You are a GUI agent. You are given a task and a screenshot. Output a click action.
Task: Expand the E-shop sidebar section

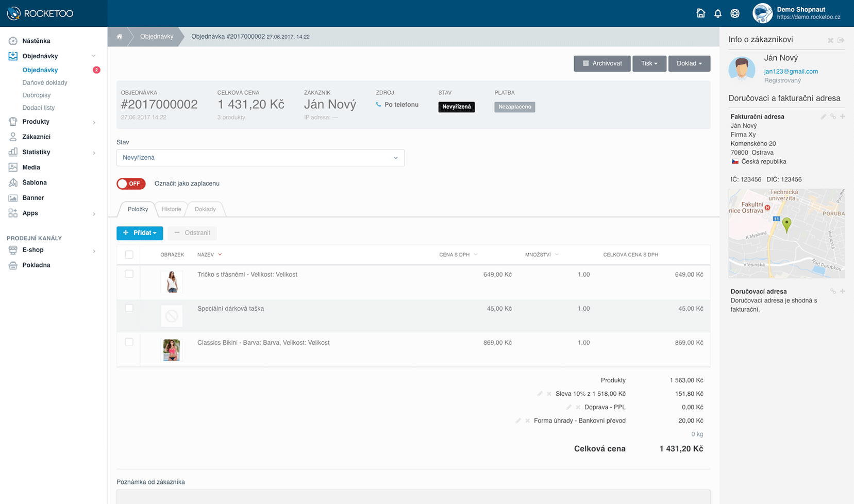tap(94, 250)
